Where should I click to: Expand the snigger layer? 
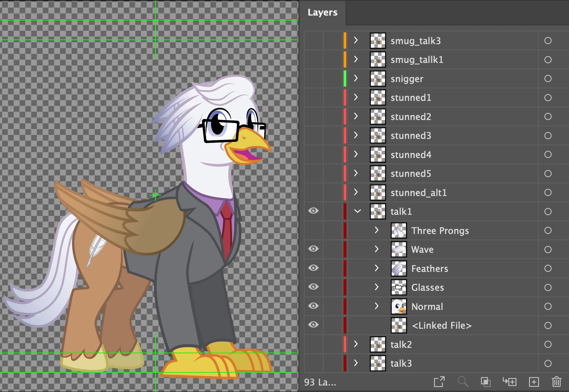pos(356,78)
